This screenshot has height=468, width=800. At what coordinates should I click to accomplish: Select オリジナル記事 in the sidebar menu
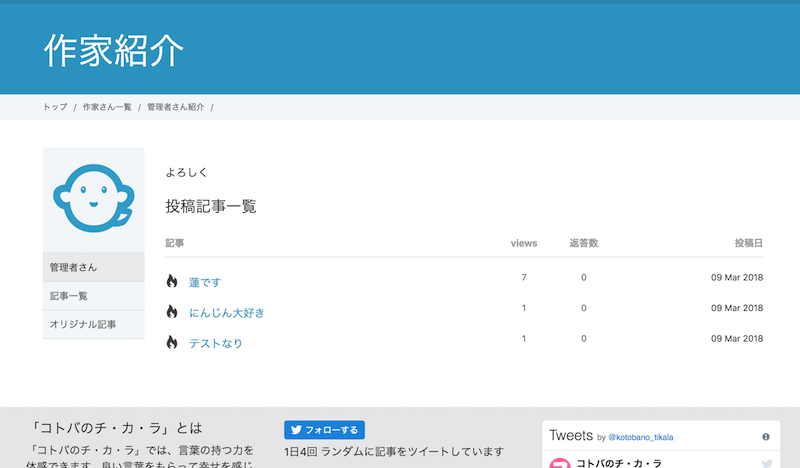click(94, 325)
